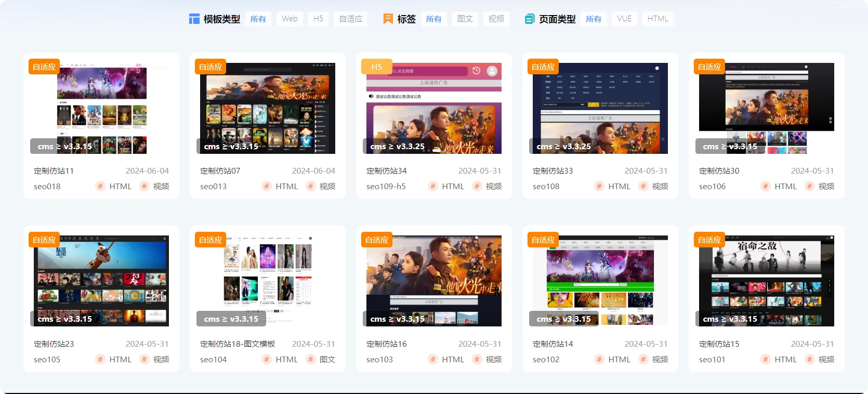The image size is (868, 394).
Task: Click the code seo109-h5
Action: click(386, 186)
